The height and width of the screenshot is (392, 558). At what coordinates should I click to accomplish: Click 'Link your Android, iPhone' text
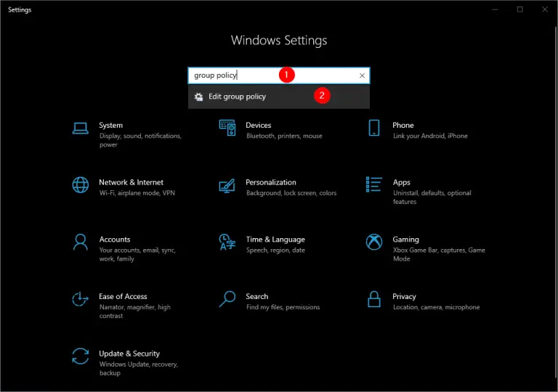[x=430, y=136]
